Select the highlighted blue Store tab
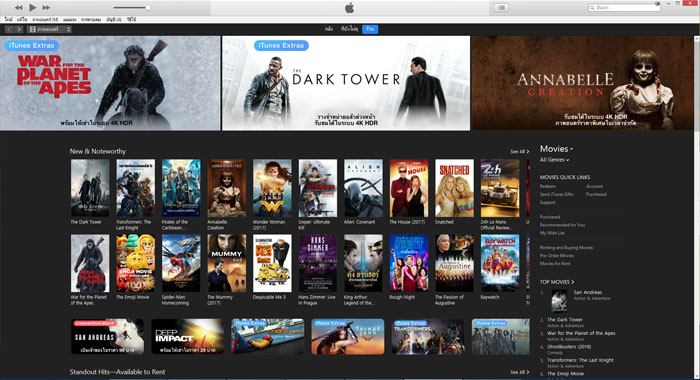This screenshot has height=380, width=700. 370,29
